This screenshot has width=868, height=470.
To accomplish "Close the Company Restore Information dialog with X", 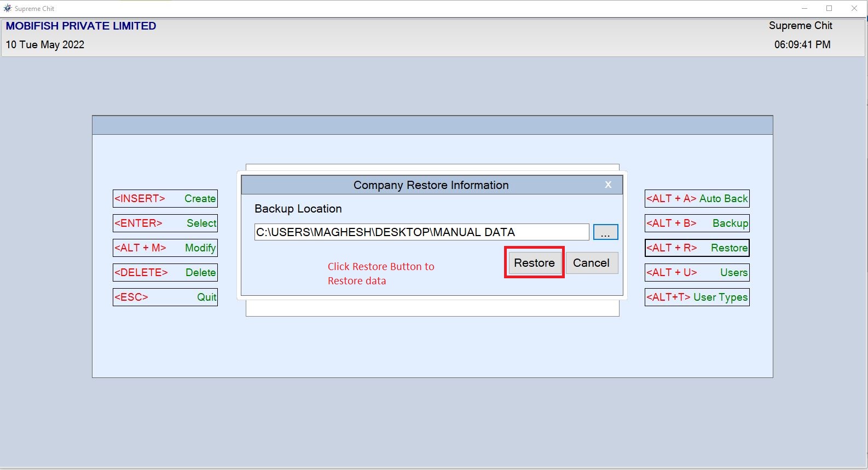I will click(608, 185).
